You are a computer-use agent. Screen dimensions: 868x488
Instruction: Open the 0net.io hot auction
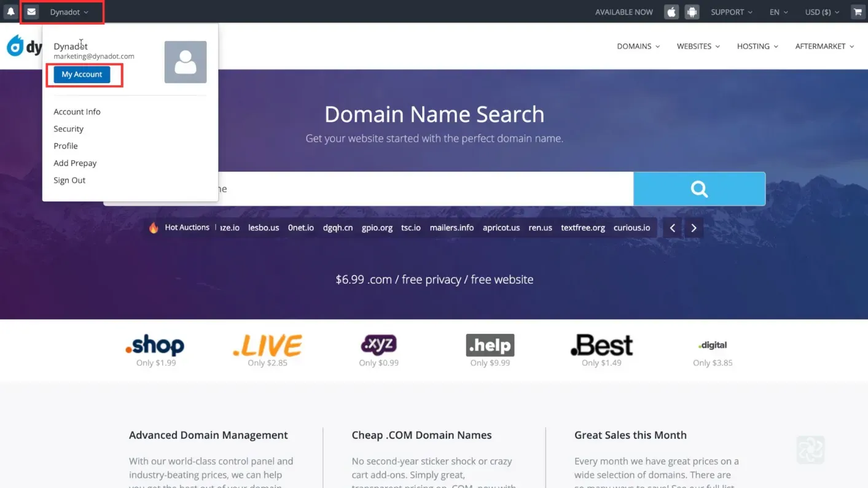(x=301, y=228)
